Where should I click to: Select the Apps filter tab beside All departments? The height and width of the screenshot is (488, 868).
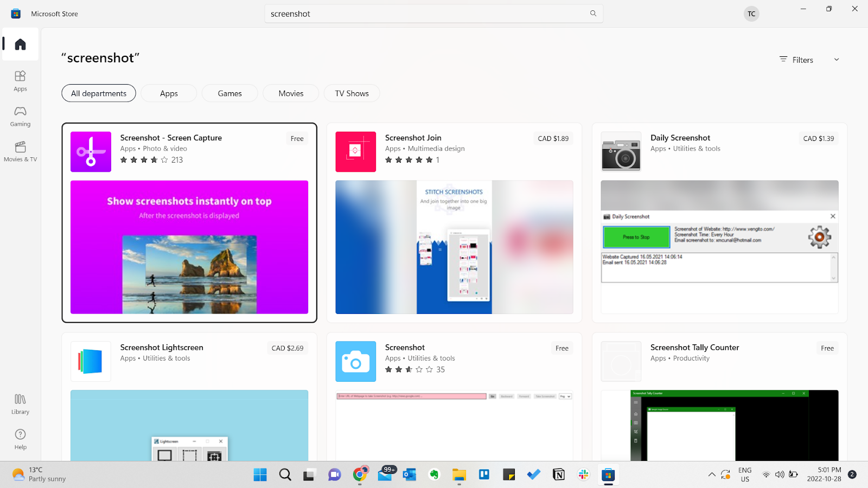click(169, 93)
